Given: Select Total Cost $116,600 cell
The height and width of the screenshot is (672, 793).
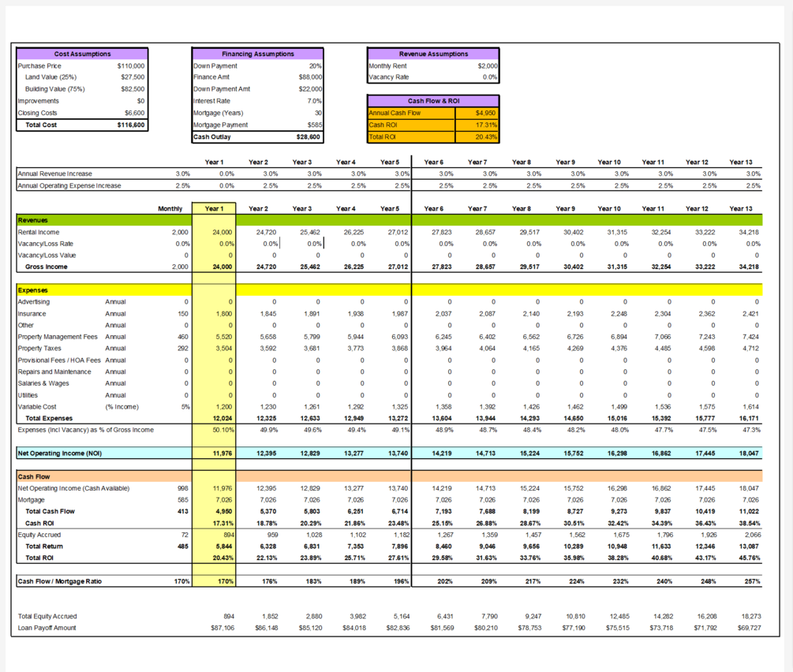Looking at the screenshot, I should pos(131,125).
